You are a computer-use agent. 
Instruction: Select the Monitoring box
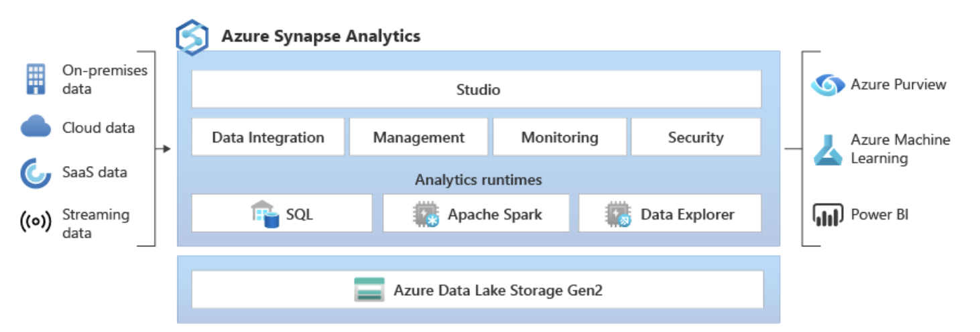point(560,137)
